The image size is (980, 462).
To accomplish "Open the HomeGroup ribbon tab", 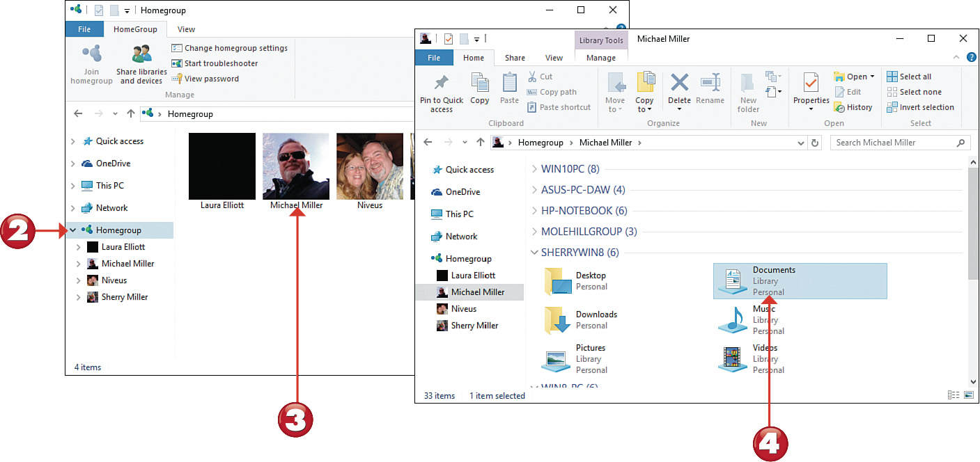I will tap(136, 29).
